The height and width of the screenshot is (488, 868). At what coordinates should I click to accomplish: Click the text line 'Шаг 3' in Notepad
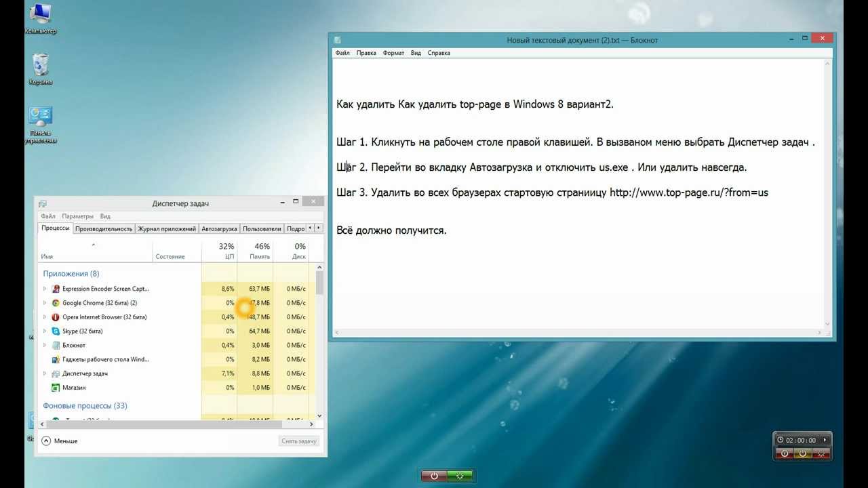[552, 192]
